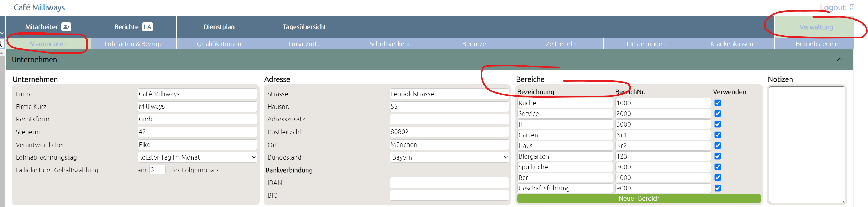Uncheck Verwenden for Küche
868x207 pixels.
coord(718,103)
